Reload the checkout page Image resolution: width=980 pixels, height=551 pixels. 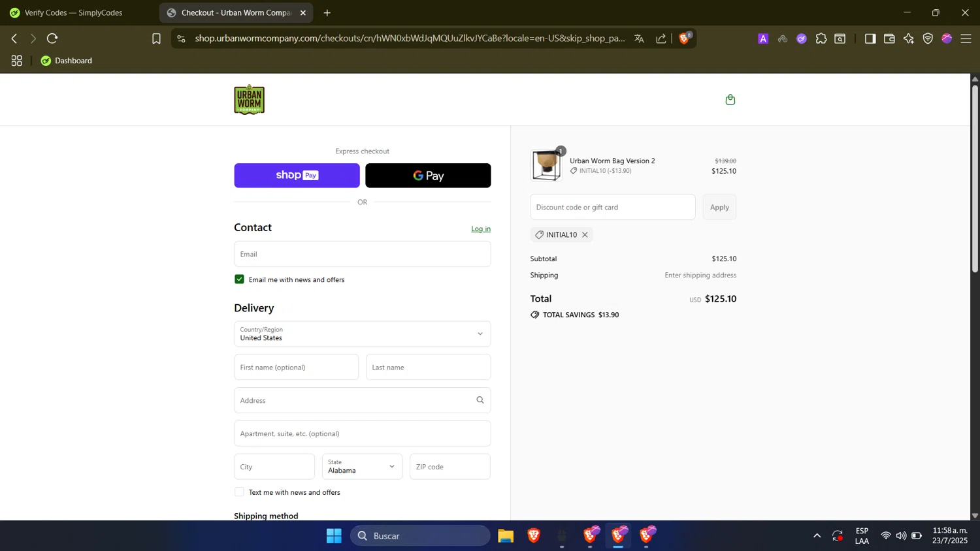tap(52, 39)
